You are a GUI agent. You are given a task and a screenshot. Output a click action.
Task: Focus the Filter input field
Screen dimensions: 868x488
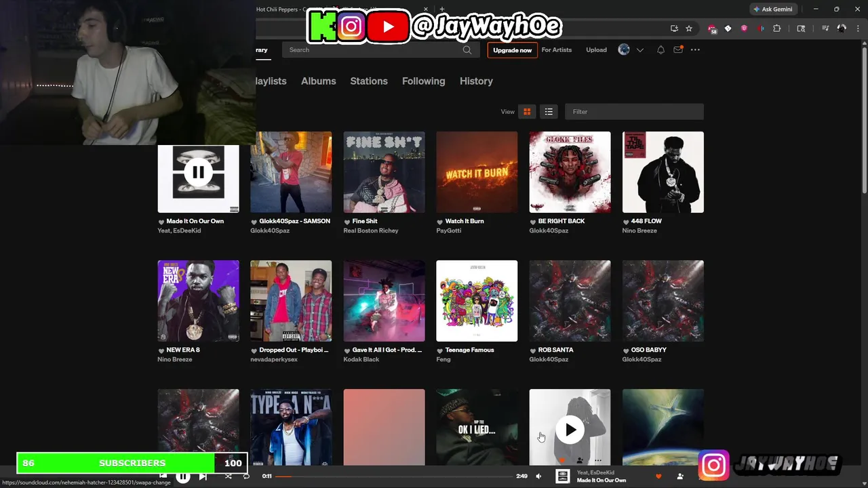point(634,112)
